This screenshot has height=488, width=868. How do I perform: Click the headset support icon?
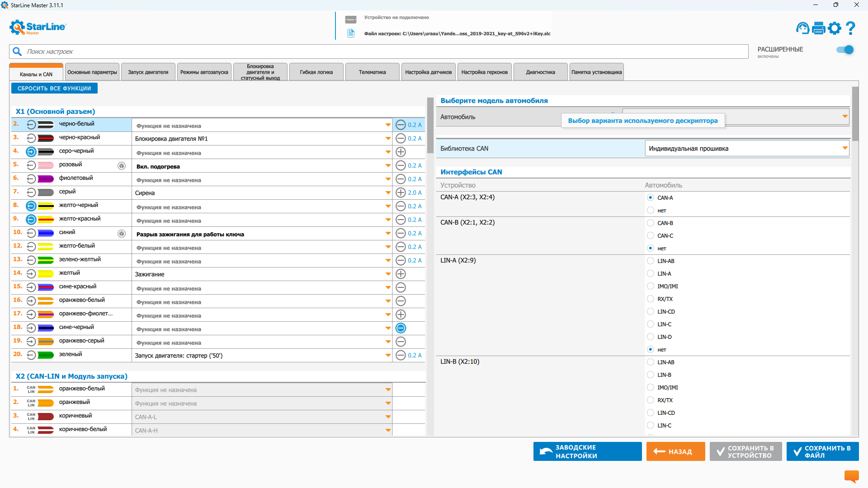pyautogui.click(x=802, y=28)
